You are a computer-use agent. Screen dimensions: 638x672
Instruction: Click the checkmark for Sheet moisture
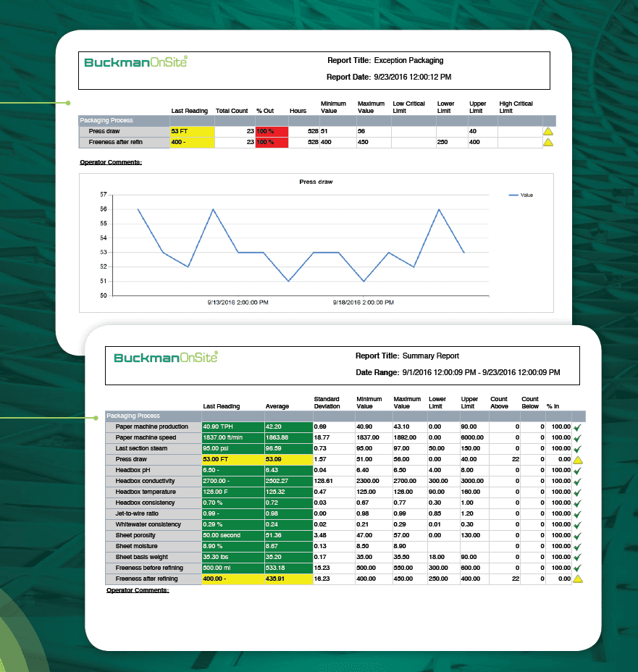(x=578, y=547)
